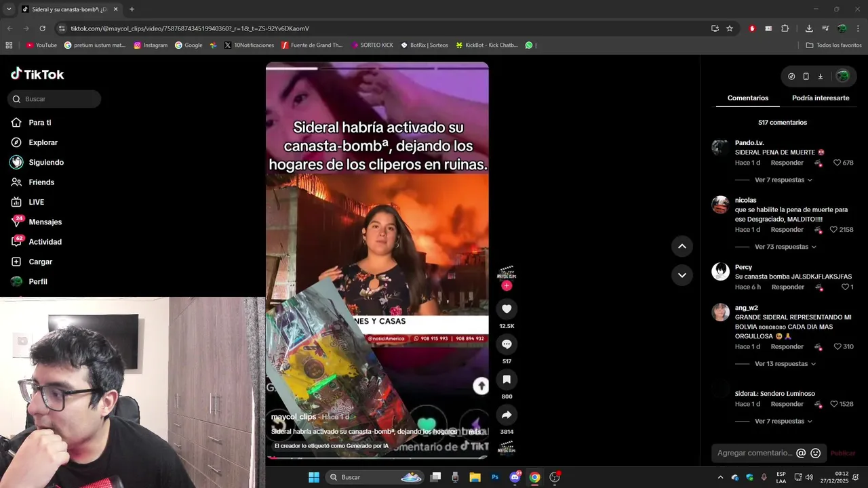
Task: Go to the previous video with the up arrow
Action: point(682,246)
